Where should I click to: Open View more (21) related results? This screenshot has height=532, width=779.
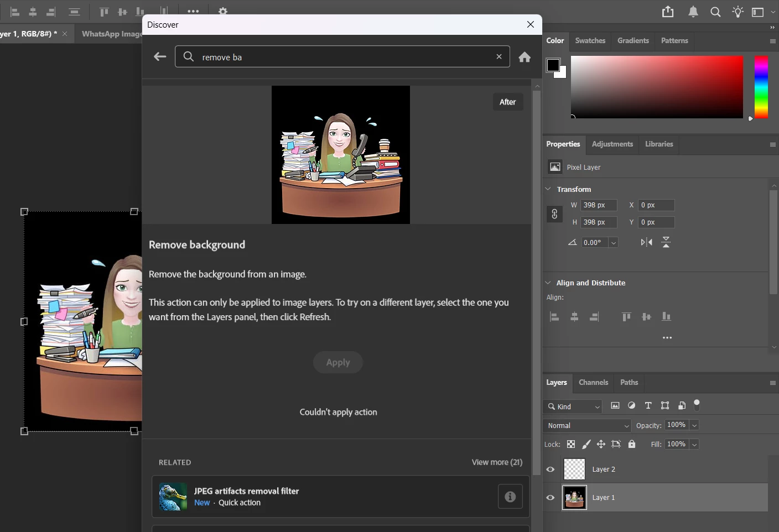click(497, 462)
